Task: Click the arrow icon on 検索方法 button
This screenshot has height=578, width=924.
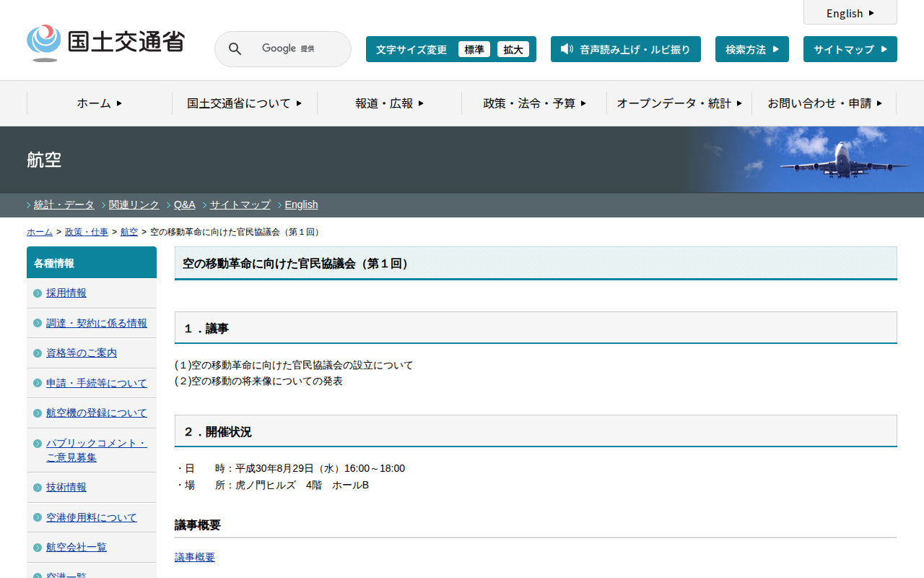Action: 776,49
